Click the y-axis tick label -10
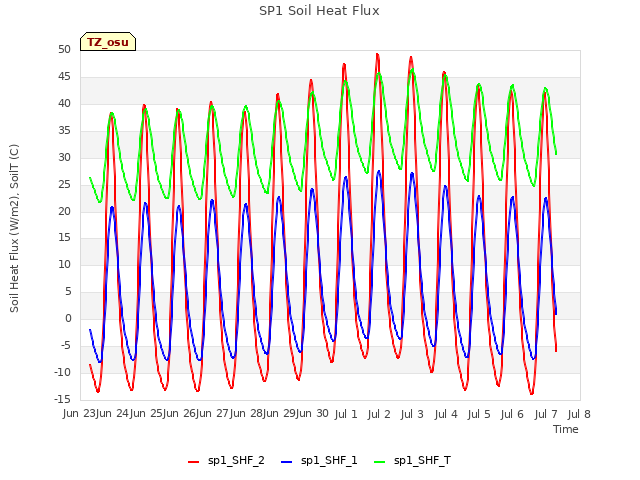This screenshot has height=480, width=640. (x=62, y=372)
